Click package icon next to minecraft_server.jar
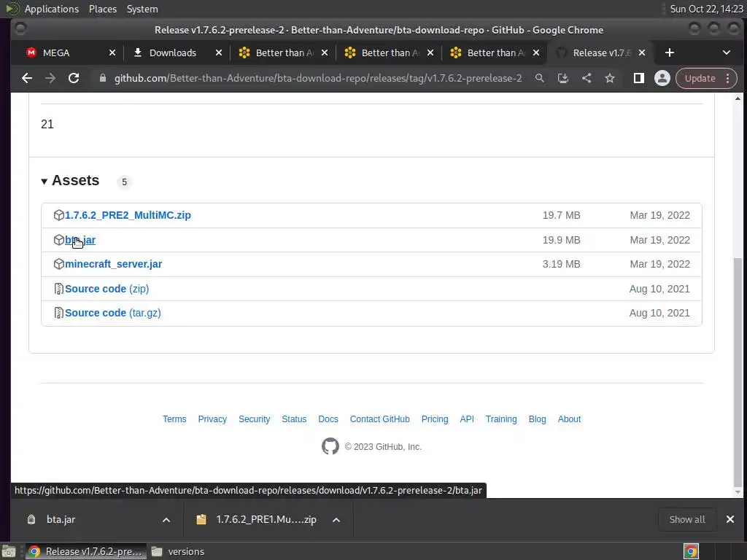747x560 pixels. [58, 264]
